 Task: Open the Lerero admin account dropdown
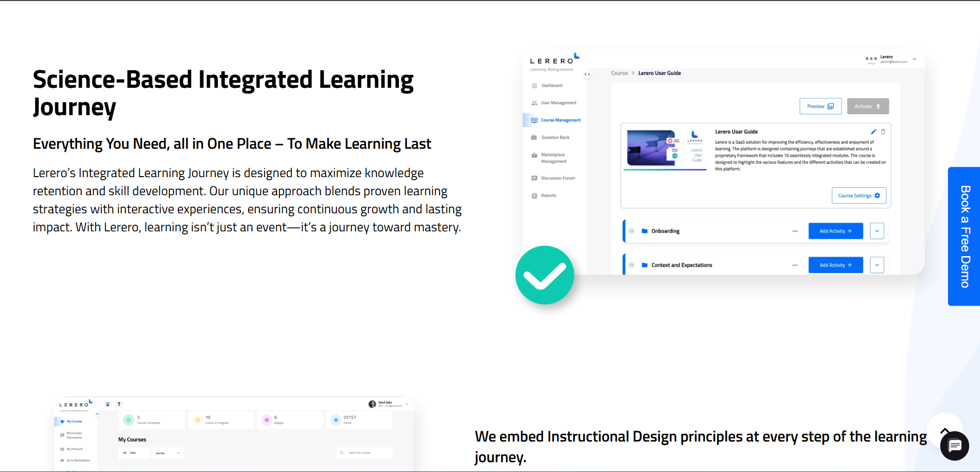(x=914, y=59)
